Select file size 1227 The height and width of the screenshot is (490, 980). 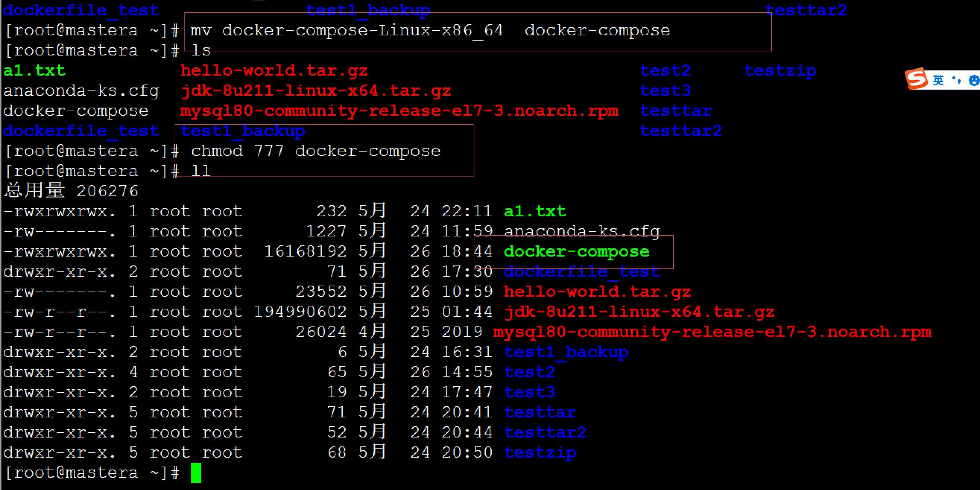326,232
